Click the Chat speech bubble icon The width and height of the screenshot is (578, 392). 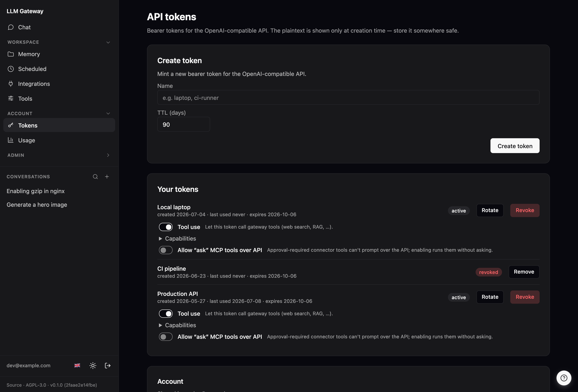point(11,27)
